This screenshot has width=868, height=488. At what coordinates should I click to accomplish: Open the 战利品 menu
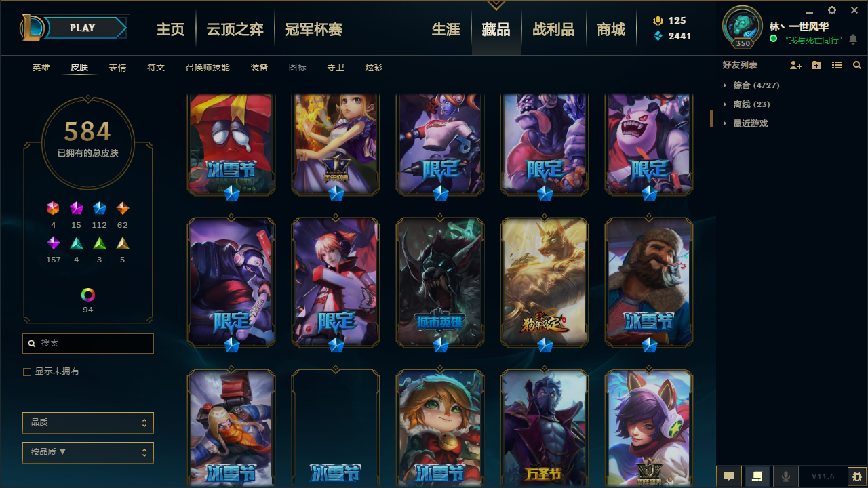click(x=553, y=30)
